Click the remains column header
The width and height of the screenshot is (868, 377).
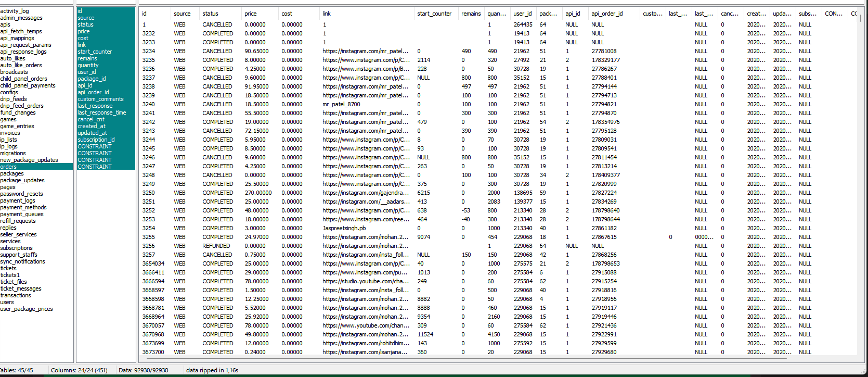point(472,14)
